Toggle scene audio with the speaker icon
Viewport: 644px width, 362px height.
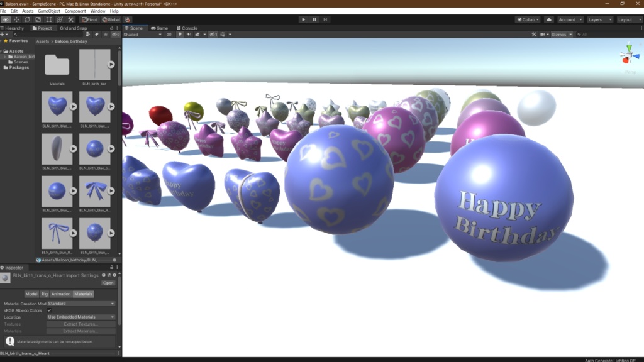point(189,35)
